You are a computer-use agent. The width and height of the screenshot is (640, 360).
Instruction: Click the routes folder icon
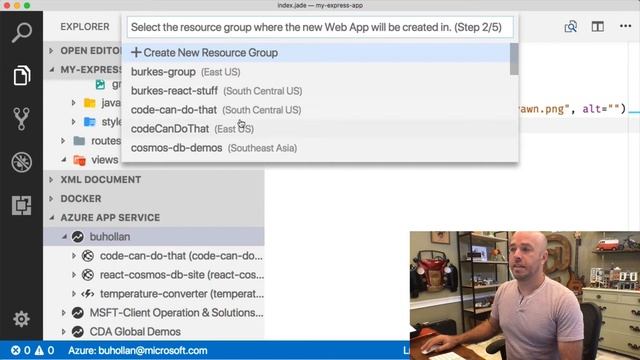[x=79, y=141]
